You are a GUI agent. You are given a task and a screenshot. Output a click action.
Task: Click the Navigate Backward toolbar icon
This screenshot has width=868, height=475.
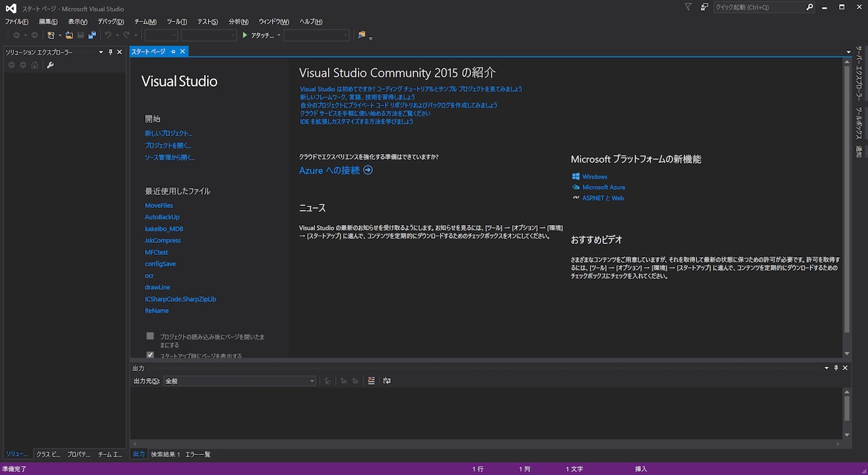coord(17,35)
